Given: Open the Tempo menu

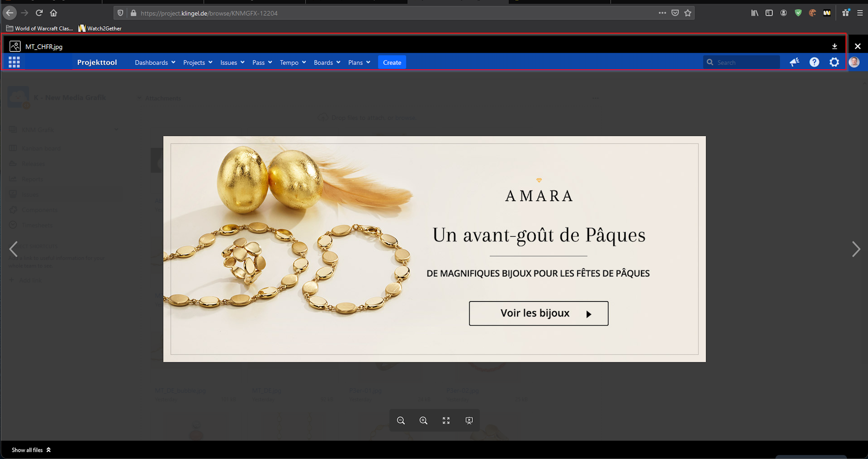Looking at the screenshot, I should point(292,63).
